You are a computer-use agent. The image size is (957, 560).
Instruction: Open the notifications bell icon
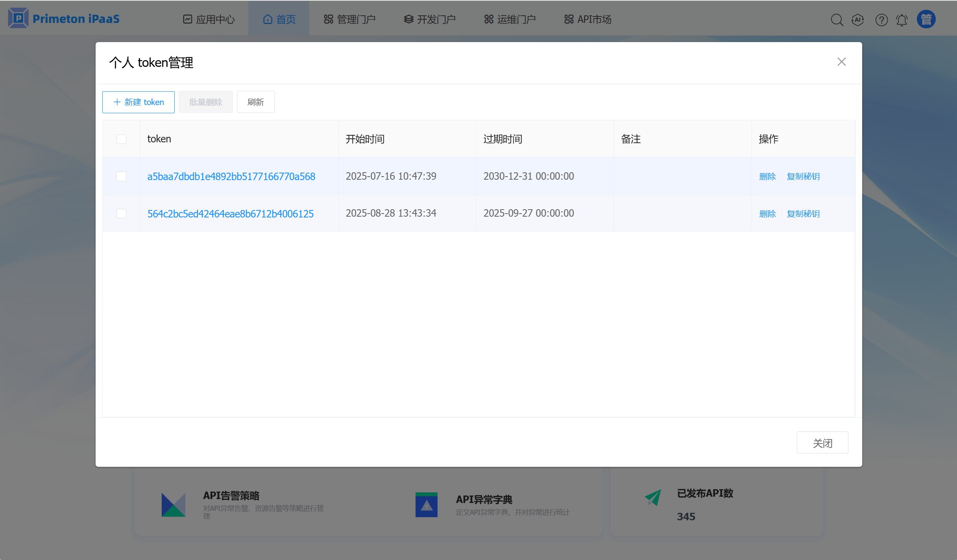(902, 20)
